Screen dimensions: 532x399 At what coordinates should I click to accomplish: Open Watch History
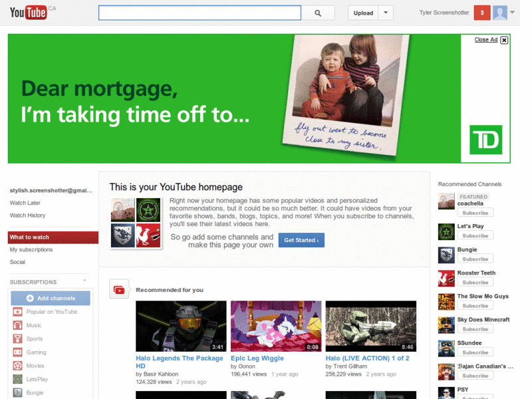pyautogui.click(x=27, y=215)
